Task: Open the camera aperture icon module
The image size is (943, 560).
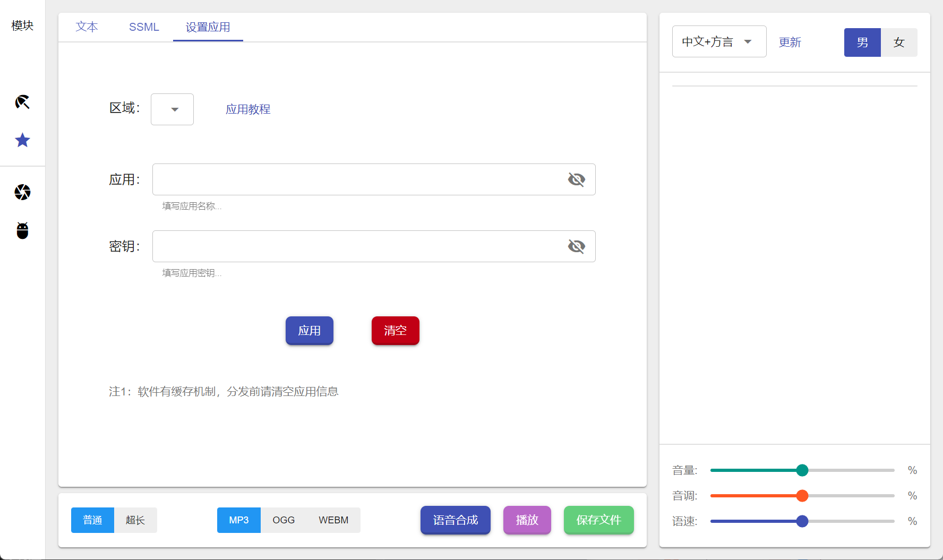Action: coord(22,192)
